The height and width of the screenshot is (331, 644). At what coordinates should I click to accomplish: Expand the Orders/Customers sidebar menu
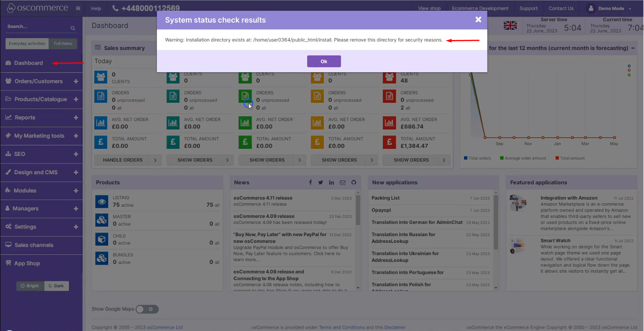tap(76, 81)
